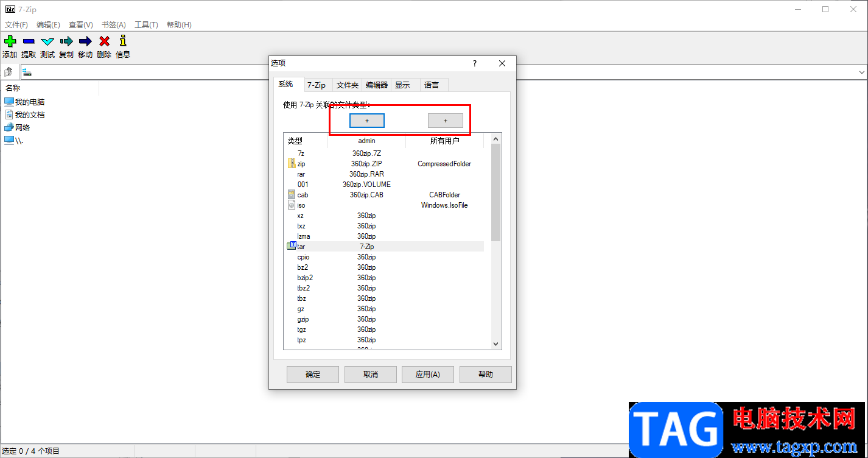868x458 pixels.
Task: Select the \\. entry icon in list
Action: pos(9,140)
